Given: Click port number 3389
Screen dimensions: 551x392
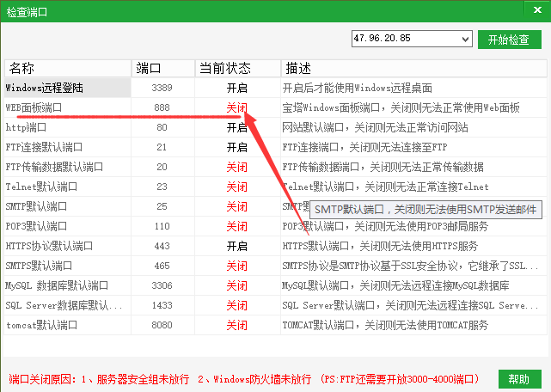Looking at the screenshot, I should pyautogui.click(x=162, y=88).
